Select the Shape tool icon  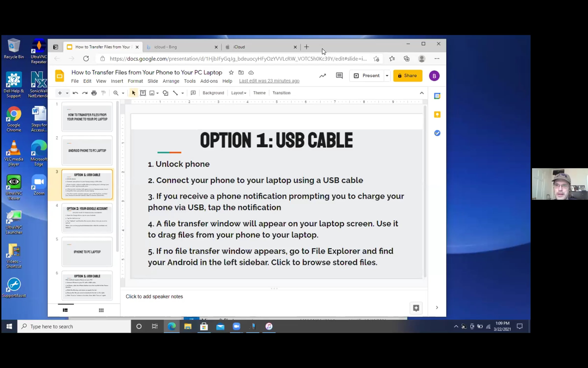click(165, 93)
